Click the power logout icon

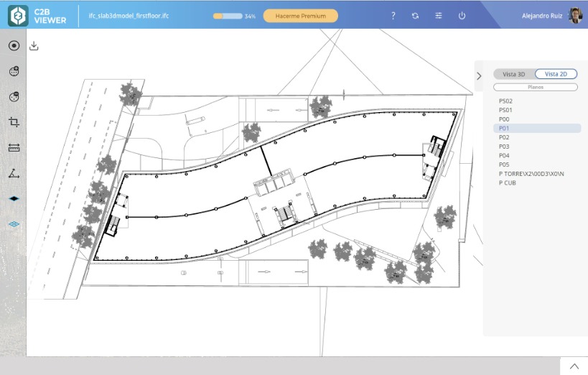(462, 16)
